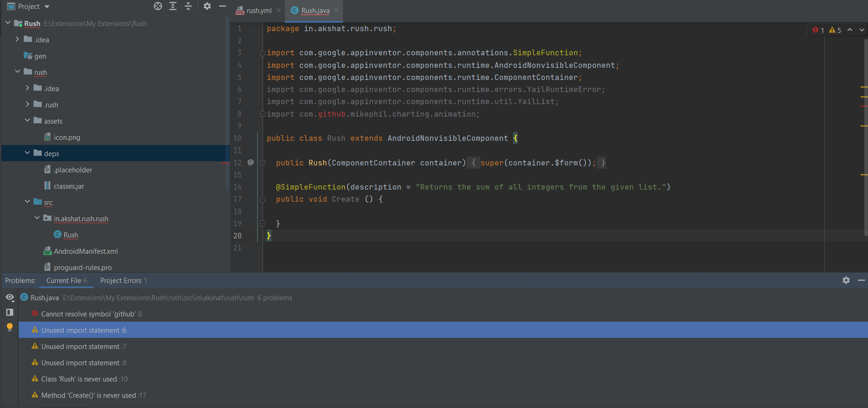Select 'Cannot resolve symbol github' error
This screenshot has height=408, width=868.
click(x=443, y=314)
